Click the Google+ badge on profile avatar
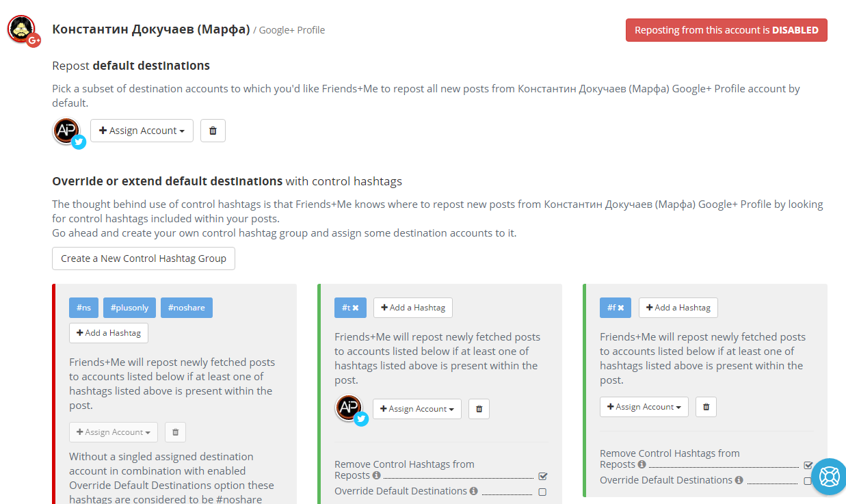 tap(34, 40)
